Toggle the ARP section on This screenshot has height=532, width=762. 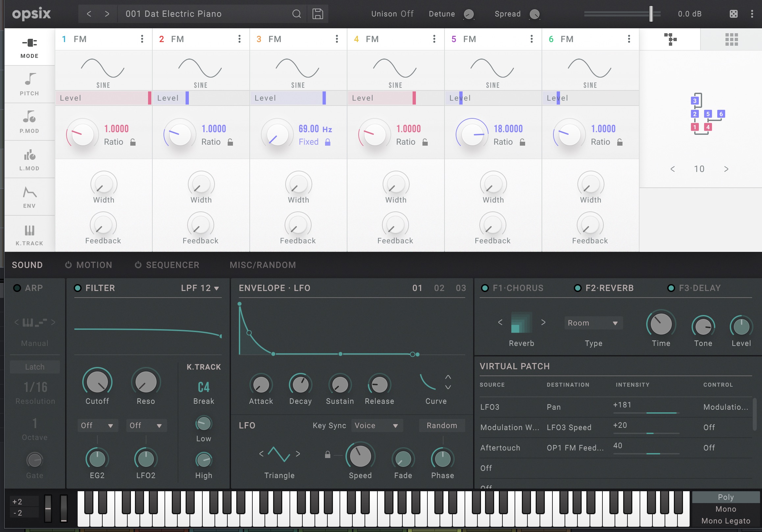(17, 288)
